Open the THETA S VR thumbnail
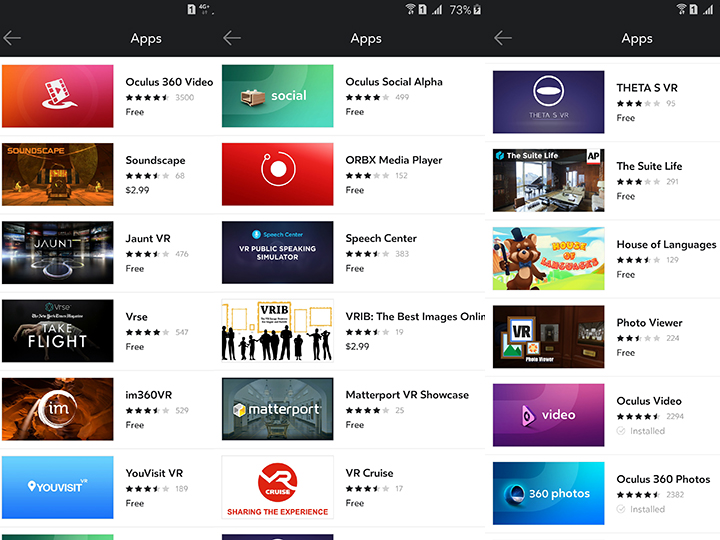The width and height of the screenshot is (720, 540). pos(548,102)
